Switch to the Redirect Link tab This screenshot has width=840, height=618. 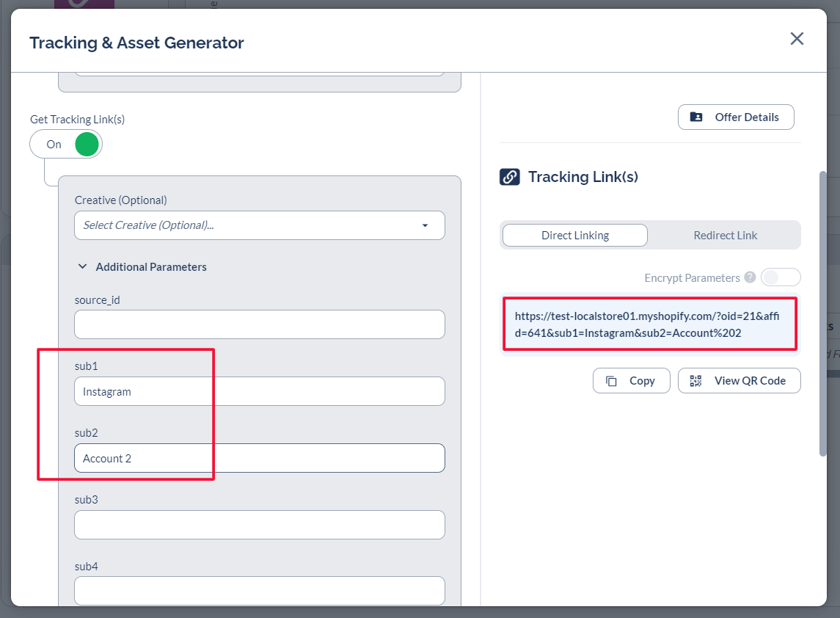(725, 236)
